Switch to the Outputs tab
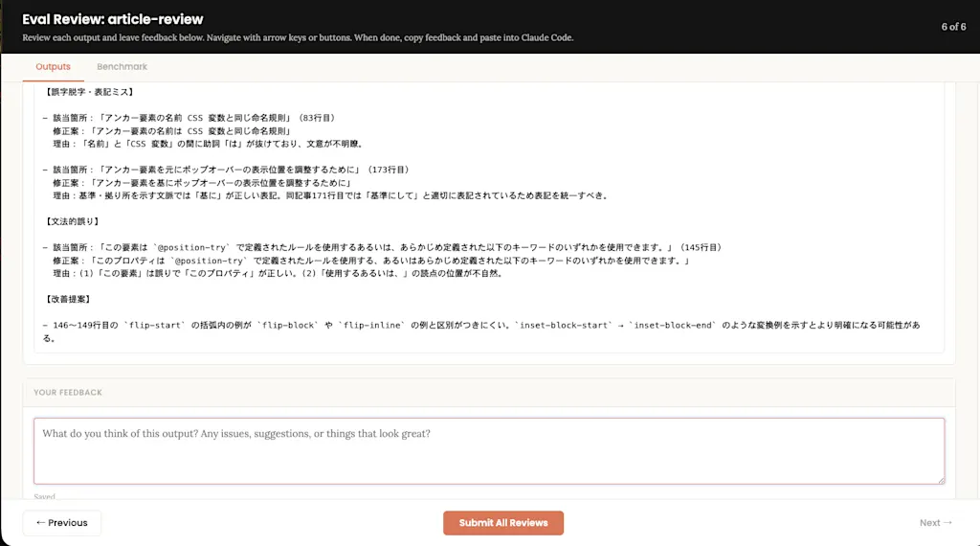Image resolution: width=980 pixels, height=546 pixels. 54,67
